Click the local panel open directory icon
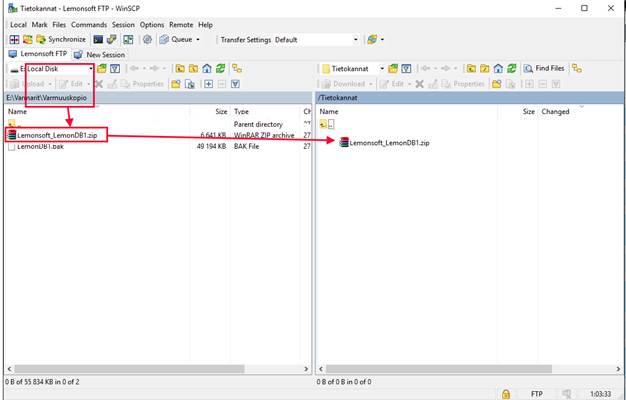This screenshot has height=400, width=626. pos(102,69)
